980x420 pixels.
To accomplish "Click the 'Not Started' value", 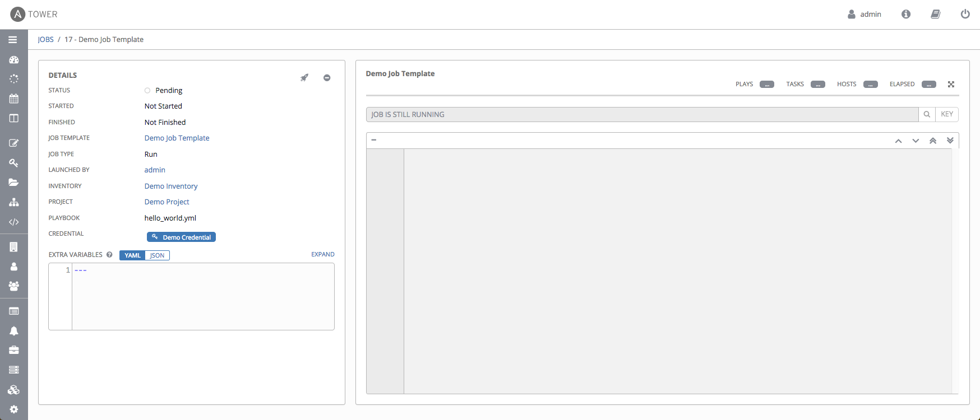I will 163,106.
